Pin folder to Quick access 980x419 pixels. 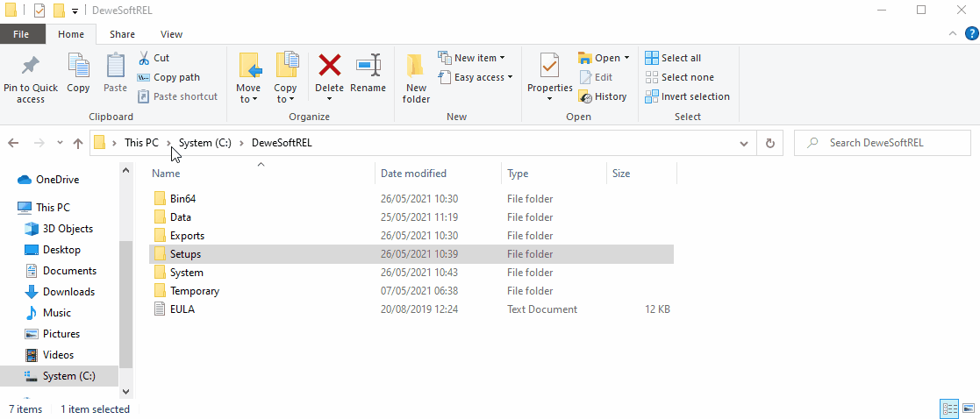pyautogui.click(x=30, y=79)
